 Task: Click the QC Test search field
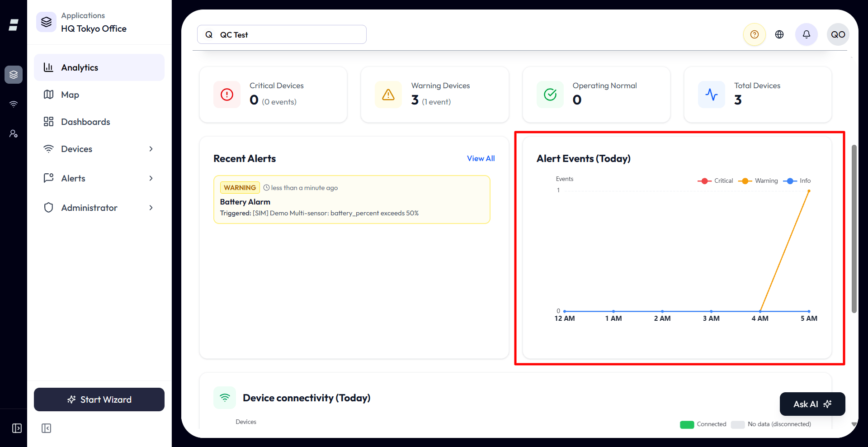pos(282,34)
